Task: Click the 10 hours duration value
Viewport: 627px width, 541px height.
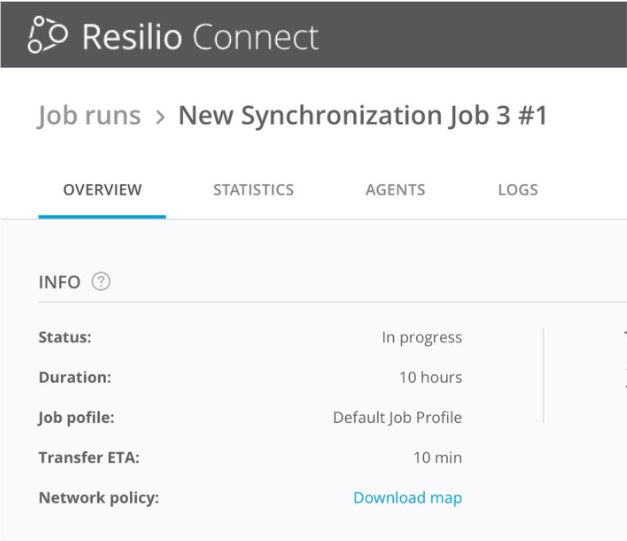Action: [430, 378]
